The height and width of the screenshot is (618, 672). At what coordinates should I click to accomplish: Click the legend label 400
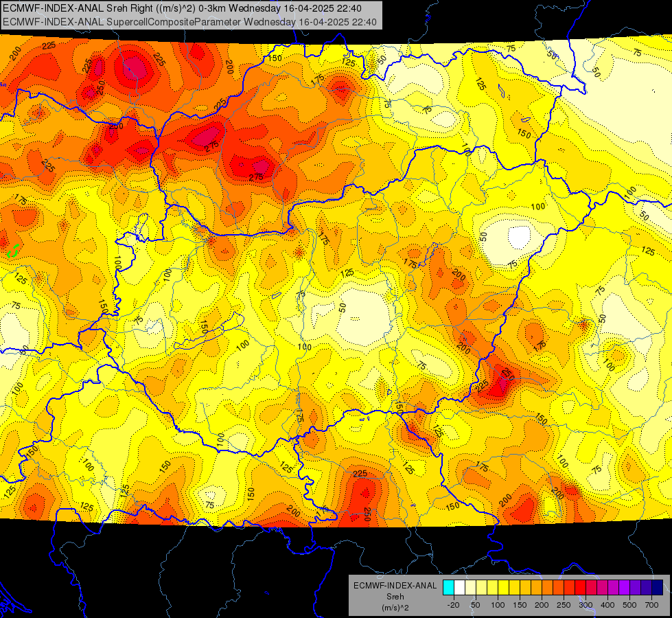[607, 605]
